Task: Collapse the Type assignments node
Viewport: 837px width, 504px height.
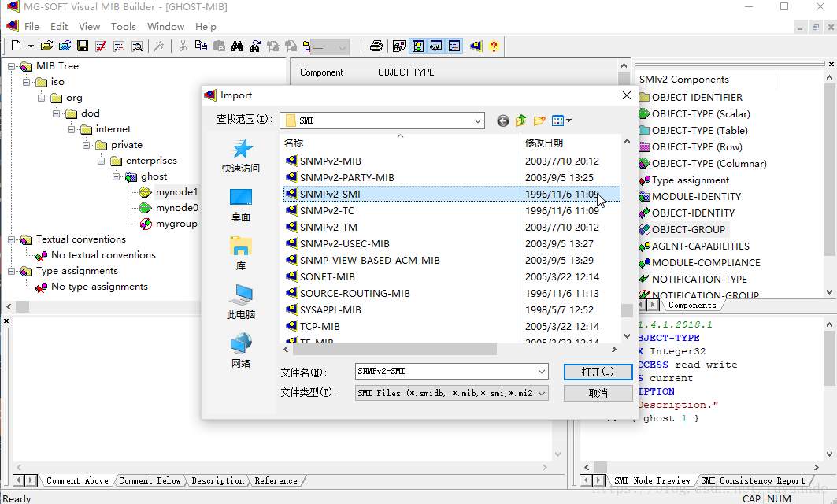Action: coord(11,271)
